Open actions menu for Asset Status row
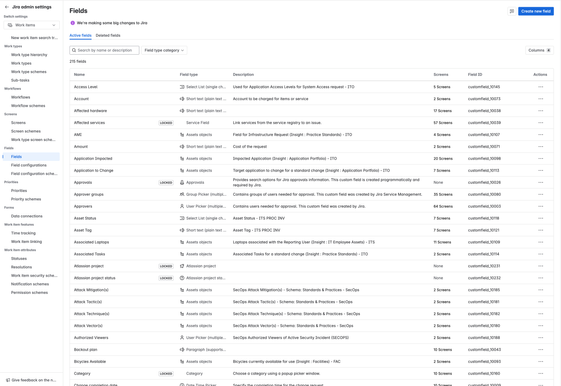The image size is (561, 386). point(540,218)
